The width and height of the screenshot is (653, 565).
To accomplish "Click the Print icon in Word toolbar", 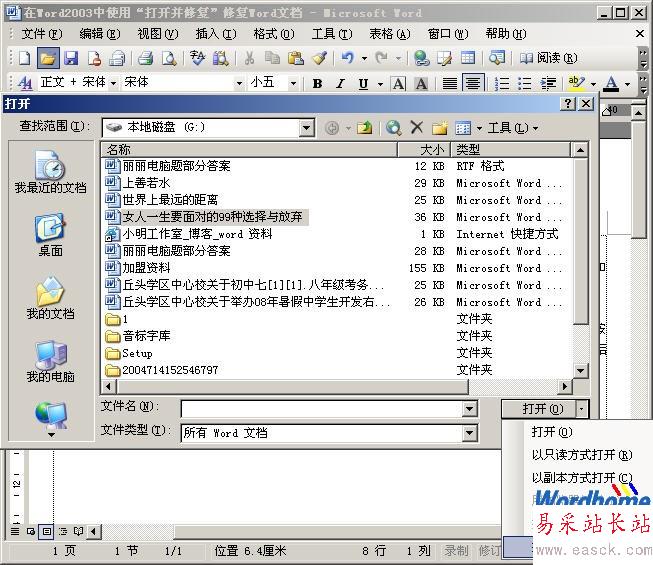I will pos(145,58).
